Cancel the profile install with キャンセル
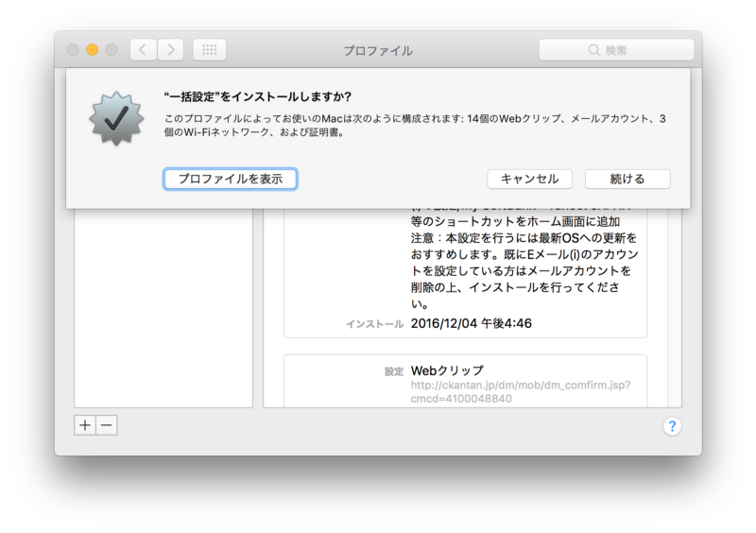 coord(529,179)
